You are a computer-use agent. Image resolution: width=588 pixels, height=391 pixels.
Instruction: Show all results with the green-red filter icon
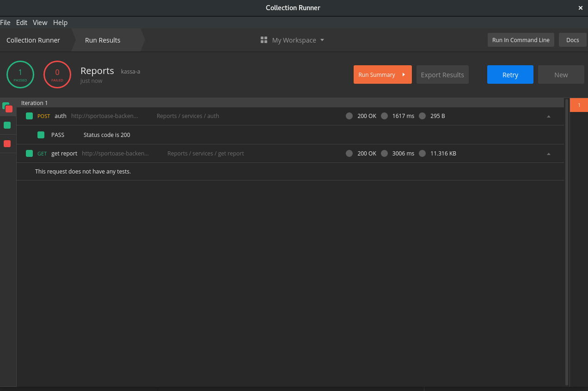[7, 107]
